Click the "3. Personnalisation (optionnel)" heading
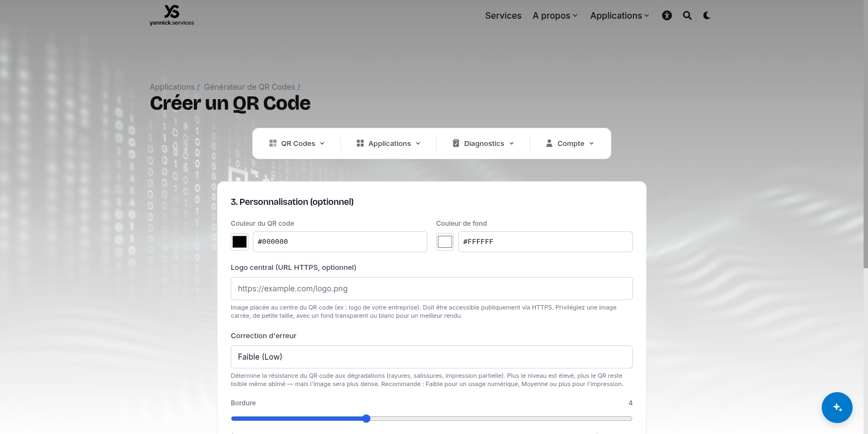This screenshot has height=434, width=868. pos(292,202)
